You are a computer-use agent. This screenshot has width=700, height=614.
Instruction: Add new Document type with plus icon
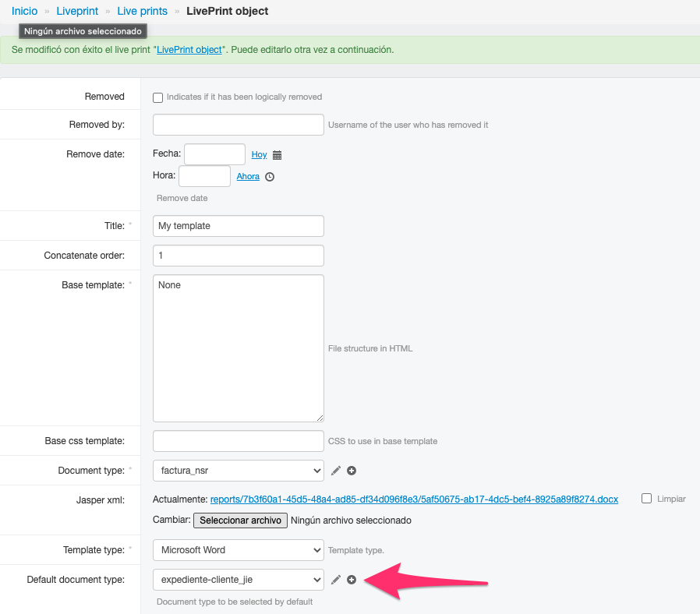click(352, 471)
